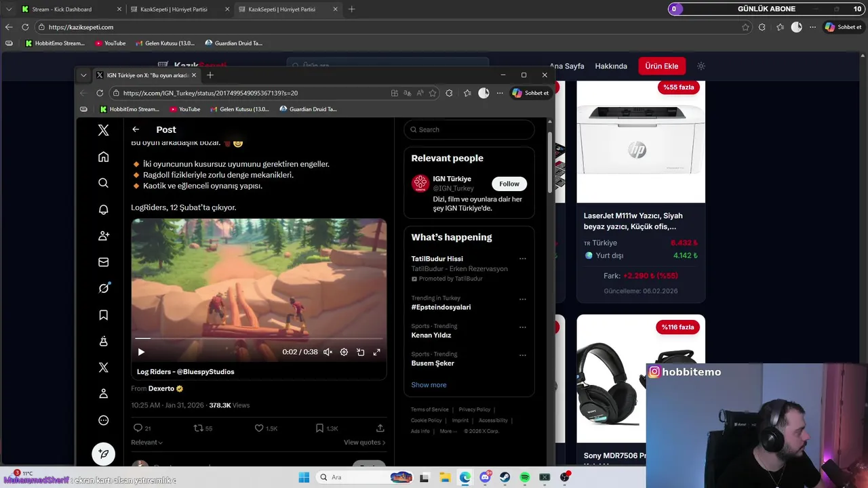Open more options for Busem Şeker trend
This screenshot has height=488, width=868.
(522, 354)
